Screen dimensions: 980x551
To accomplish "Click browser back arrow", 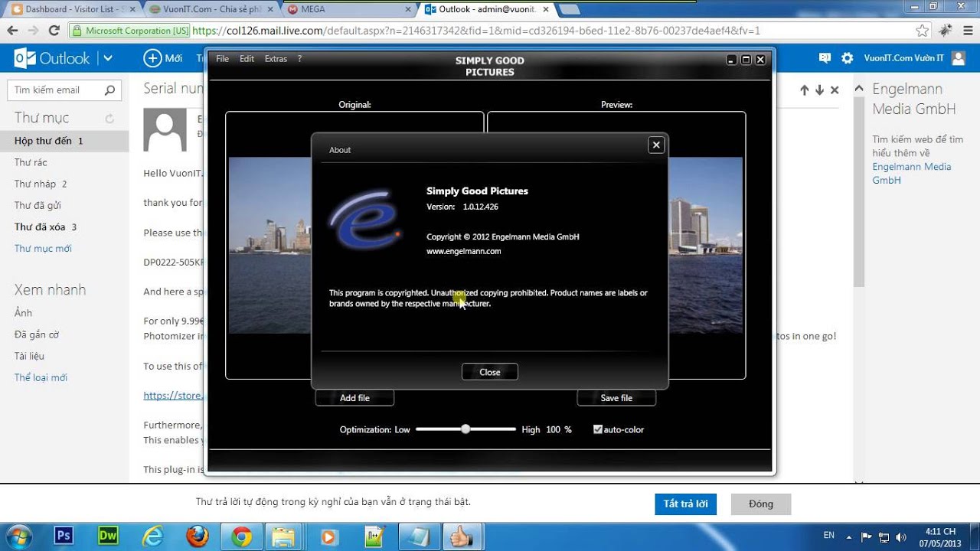I will click(12, 31).
